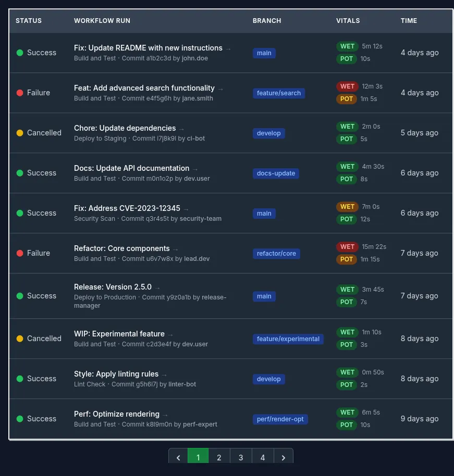Click the yellow cancelled dot on Chore row
The height and width of the screenshot is (476, 454).
click(x=20, y=133)
